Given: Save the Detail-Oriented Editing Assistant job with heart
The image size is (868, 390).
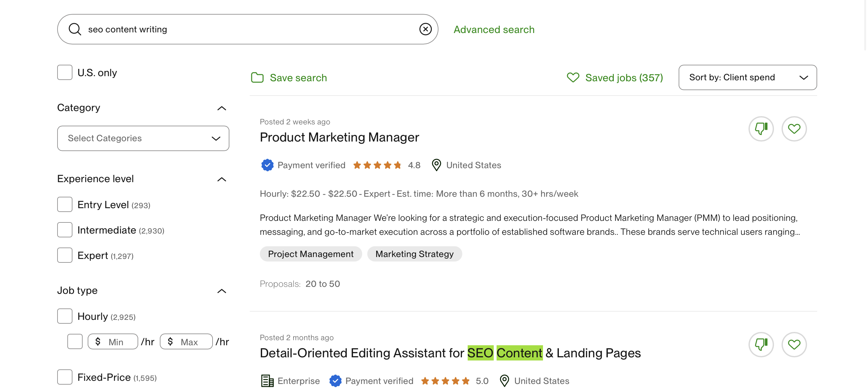Looking at the screenshot, I should coord(794,345).
